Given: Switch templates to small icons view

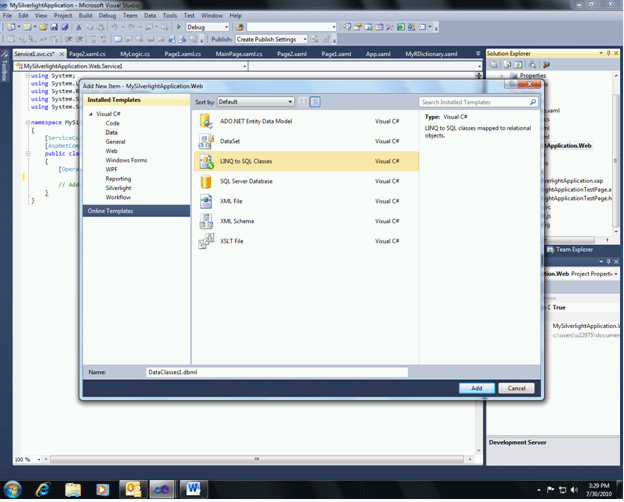Looking at the screenshot, I should (302, 102).
